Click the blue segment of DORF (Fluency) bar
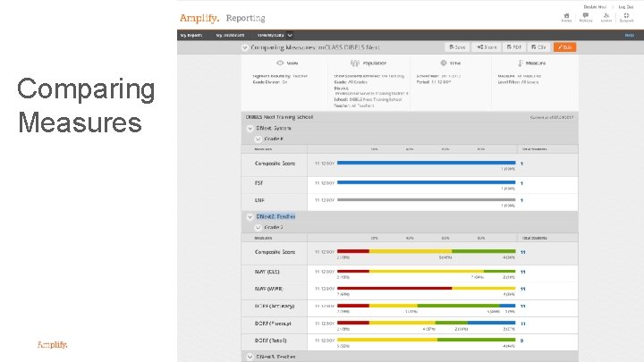This screenshot has height=362, width=644. click(491, 323)
